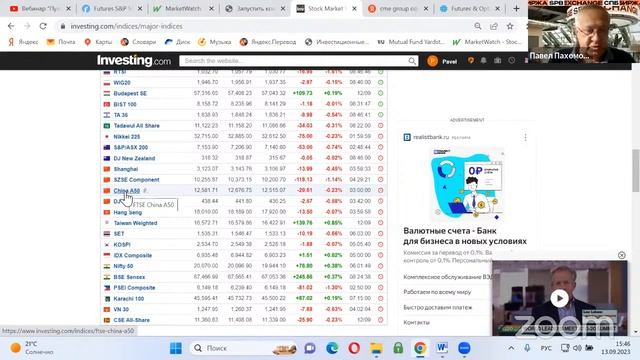Viewport: 640px width, 360px height.
Task: Open the ad options three-dot menu
Action: 525,137
